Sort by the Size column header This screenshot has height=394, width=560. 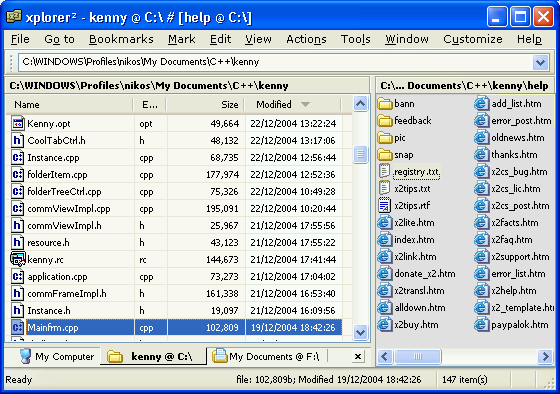205,105
